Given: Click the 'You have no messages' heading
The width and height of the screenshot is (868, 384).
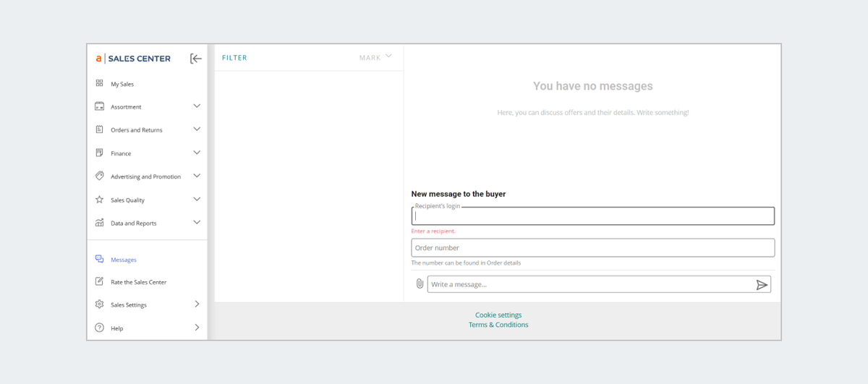Looking at the screenshot, I should [593, 86].
